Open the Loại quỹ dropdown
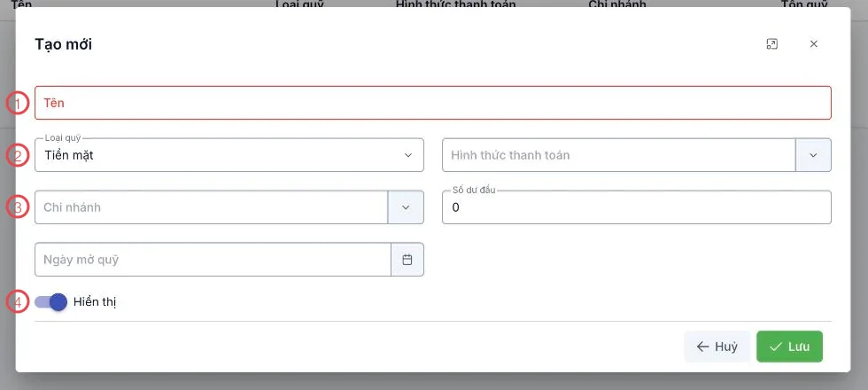Image resolution: width=868 pixels, height=390 pixels. click(229, 155)
